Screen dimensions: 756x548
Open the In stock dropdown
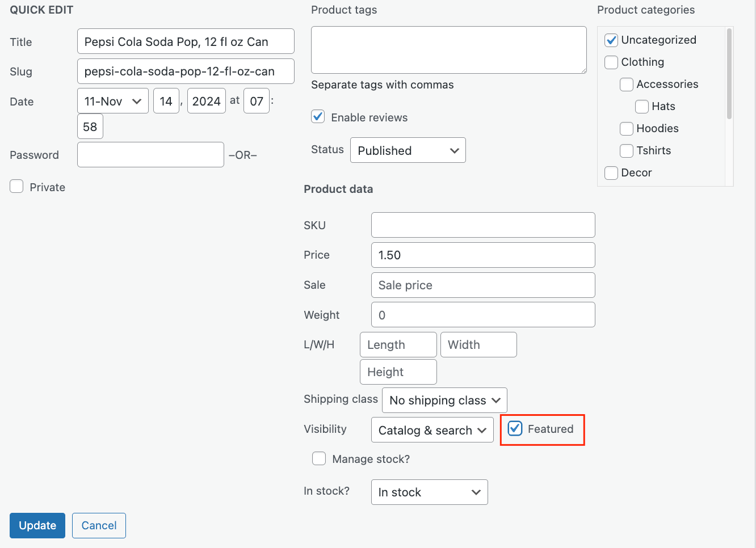click(430, 492)
